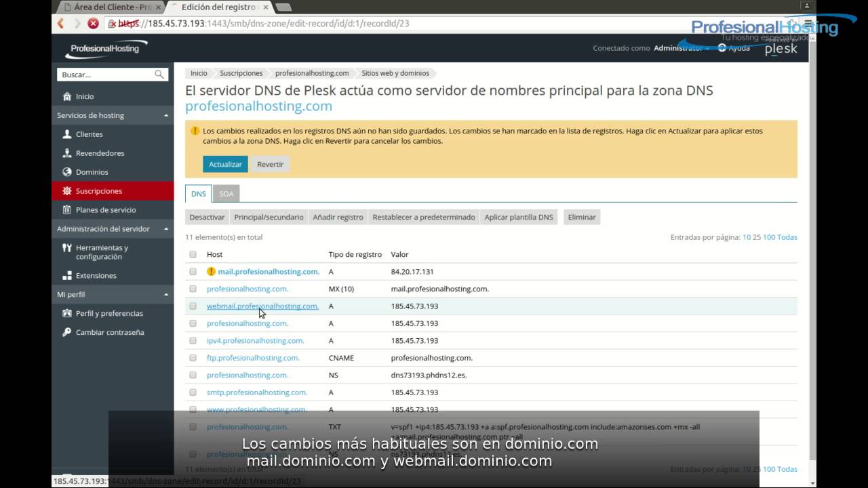Click the browser address bar
Screen dimensions: 868x488
[407, 23]
